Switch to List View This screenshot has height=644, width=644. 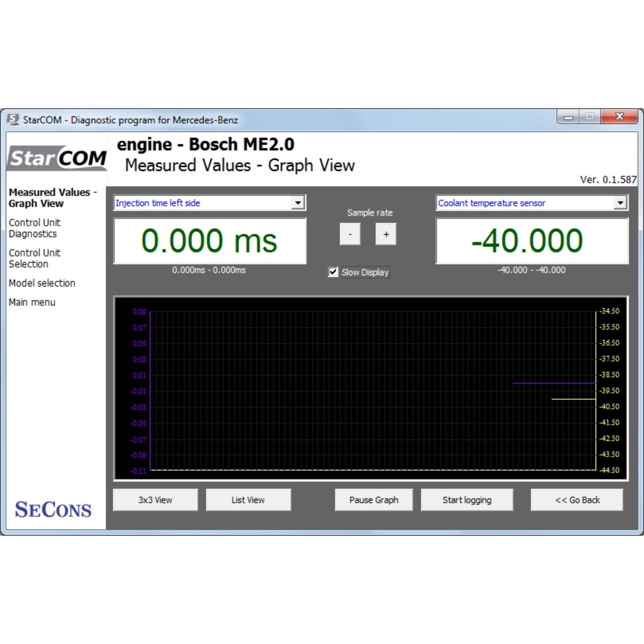click(x=248, y=500)
